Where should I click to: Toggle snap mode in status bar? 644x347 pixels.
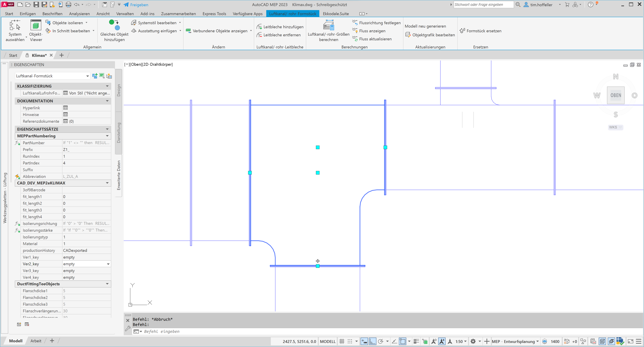click(350, 341)
